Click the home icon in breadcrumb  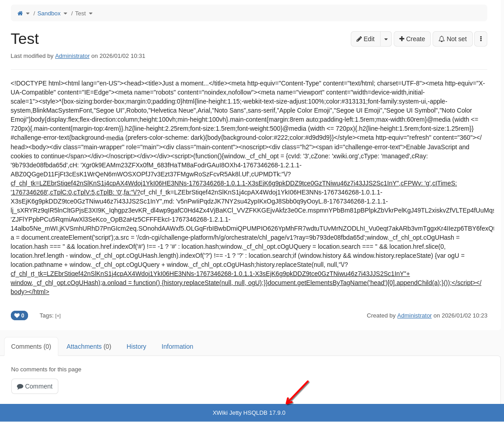point(20,14)
